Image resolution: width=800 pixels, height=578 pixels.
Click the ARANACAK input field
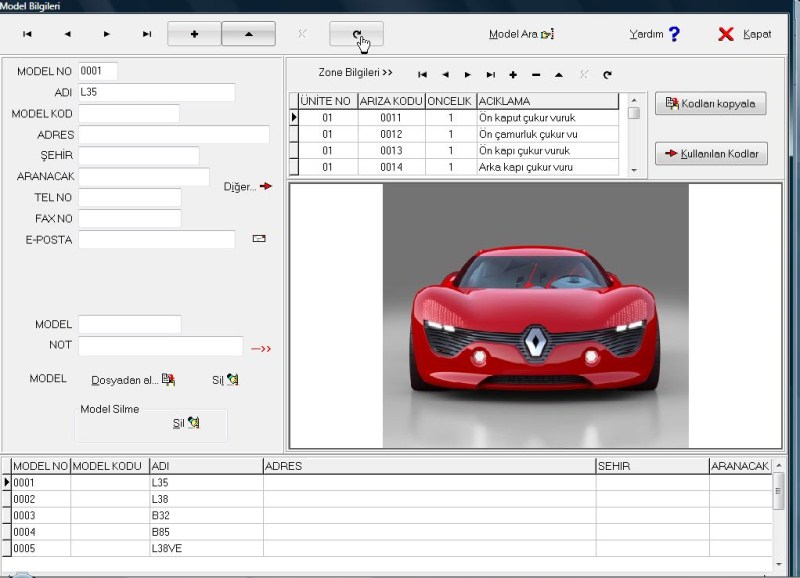coord(144,177)
